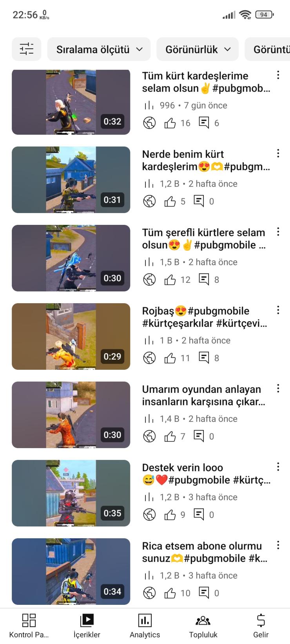
Task: Switch to the Analytics tab
Action: point(145,626)
